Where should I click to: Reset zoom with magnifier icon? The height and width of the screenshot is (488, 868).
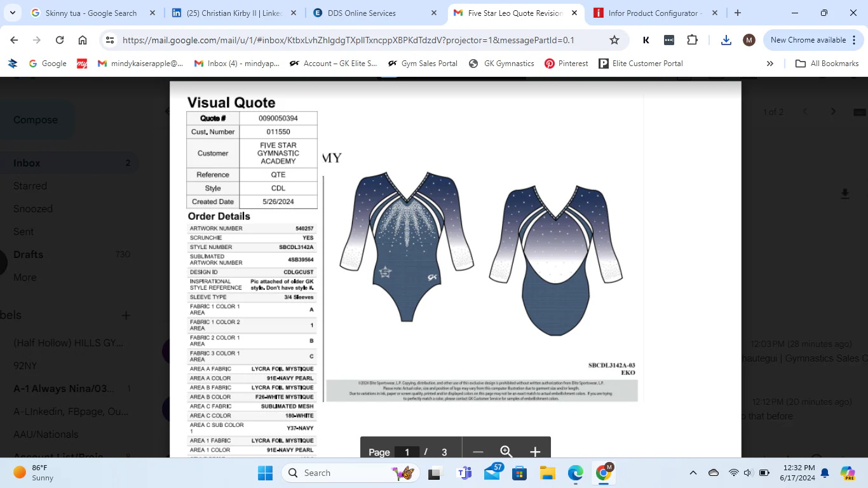click(506, 452)
